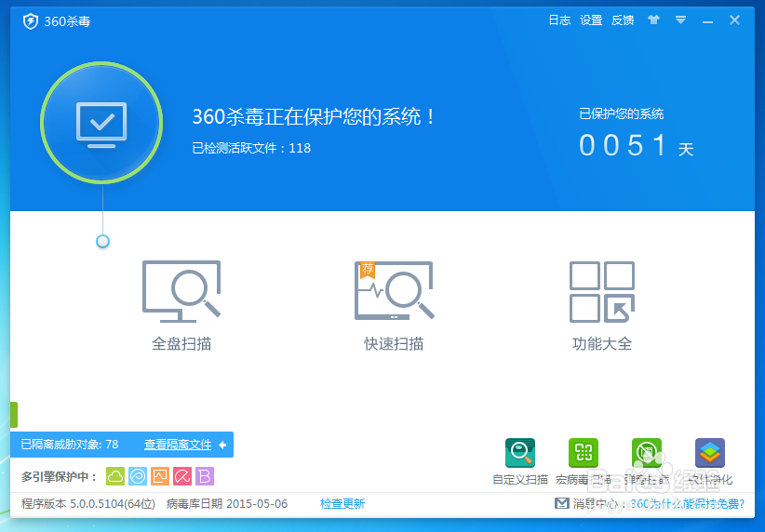765x532 pixels.
Task: Collapse the quarantine banner with arrow
Action: pos(223,445)
